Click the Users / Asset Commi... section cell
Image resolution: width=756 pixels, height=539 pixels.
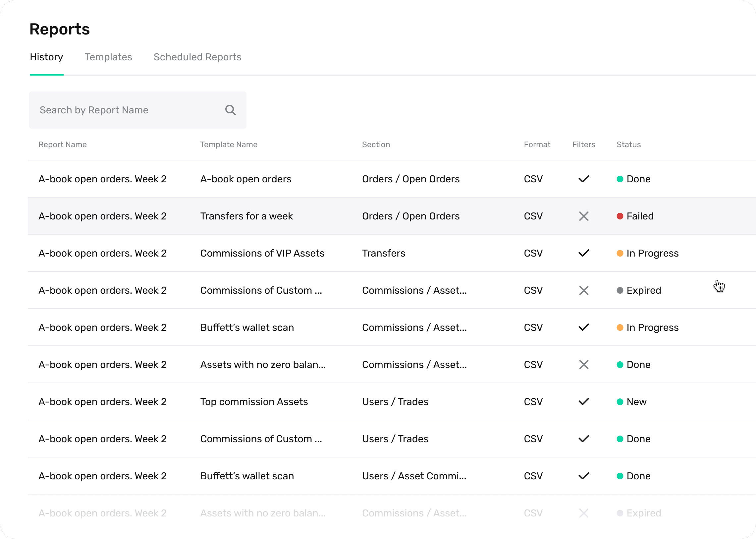(414, 476)
